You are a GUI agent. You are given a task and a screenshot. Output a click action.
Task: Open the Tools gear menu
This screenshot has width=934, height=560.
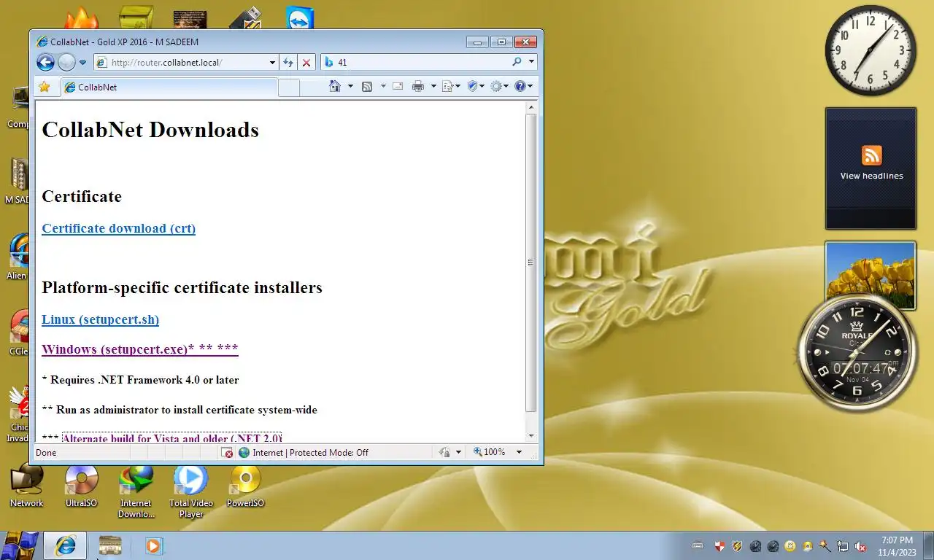[x=500, y=86]
